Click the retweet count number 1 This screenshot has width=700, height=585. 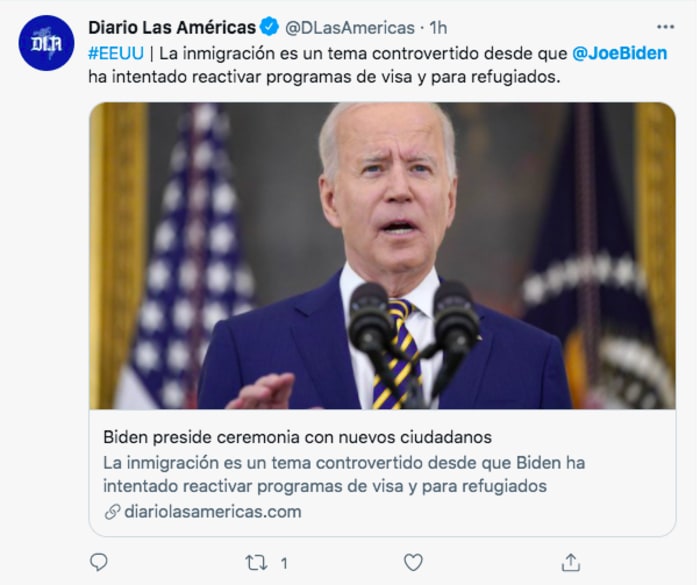[x=284, y=563]
